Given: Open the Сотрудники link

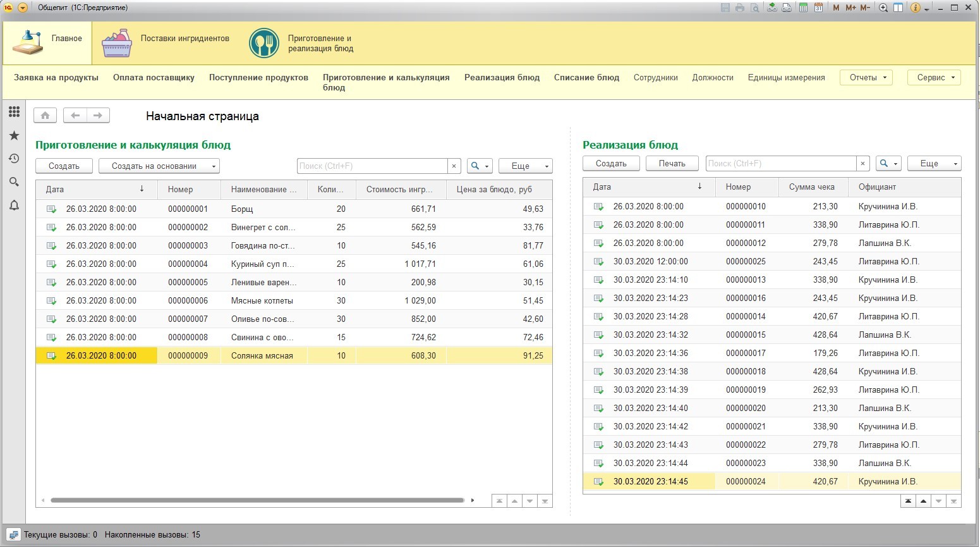Looking at the screenshot, I should tap(655, 78).
